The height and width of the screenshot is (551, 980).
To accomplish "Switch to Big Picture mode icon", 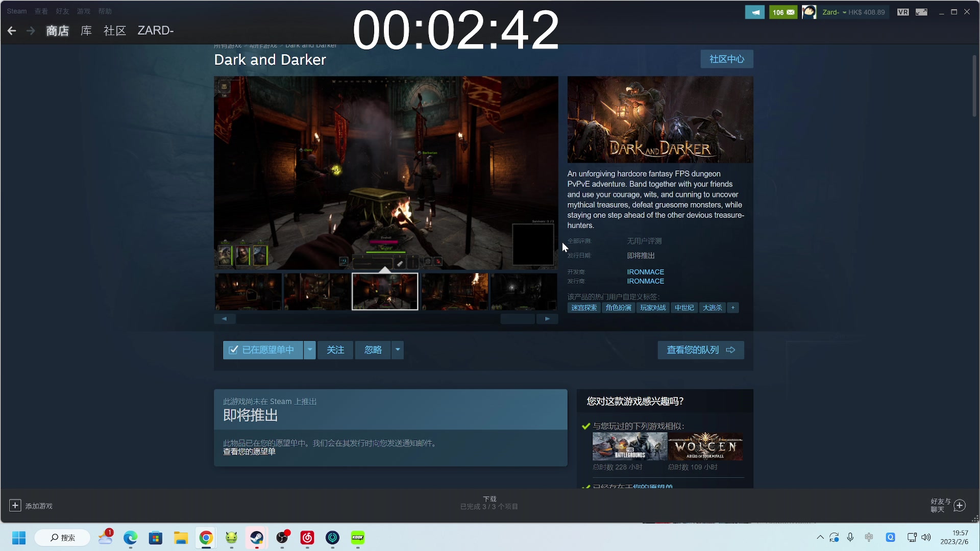I will [x=921, y=12].
